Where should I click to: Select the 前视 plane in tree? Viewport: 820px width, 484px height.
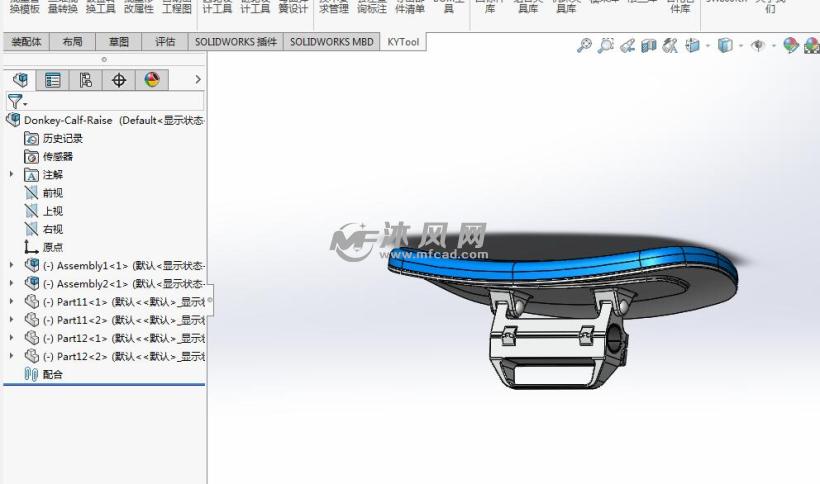[x=52, y=193]
